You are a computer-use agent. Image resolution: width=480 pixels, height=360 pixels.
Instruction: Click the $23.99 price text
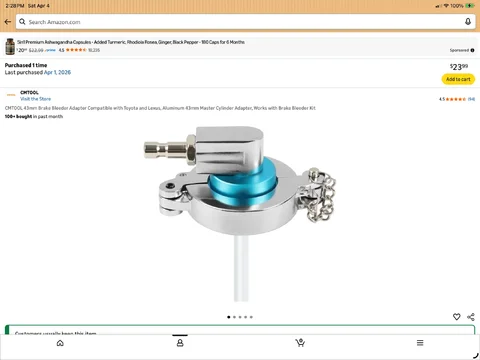pos(459,67)
